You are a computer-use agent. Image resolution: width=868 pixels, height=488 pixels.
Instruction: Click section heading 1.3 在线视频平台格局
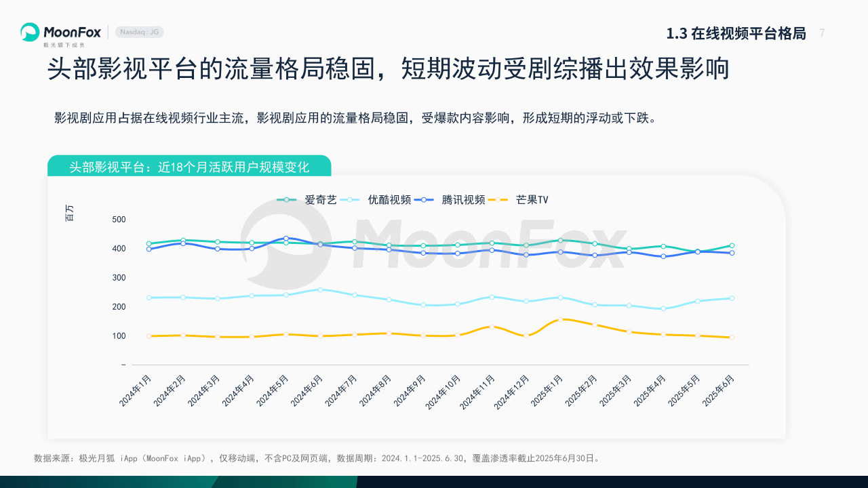tap(736, 33)
